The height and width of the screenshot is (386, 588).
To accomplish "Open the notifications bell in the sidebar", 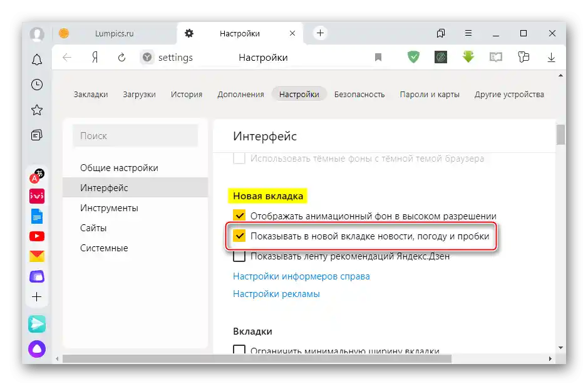I will (x=36, y=60).
